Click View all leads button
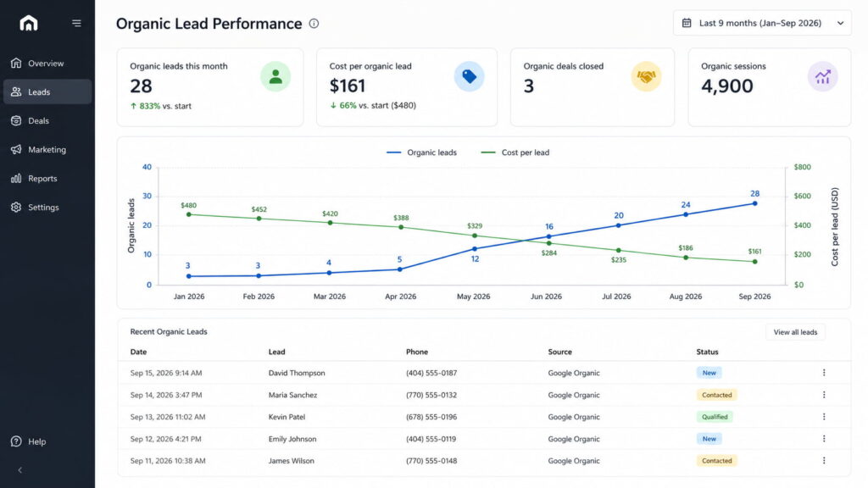Viewport: 868px width, 488px height. pos(795,332)
